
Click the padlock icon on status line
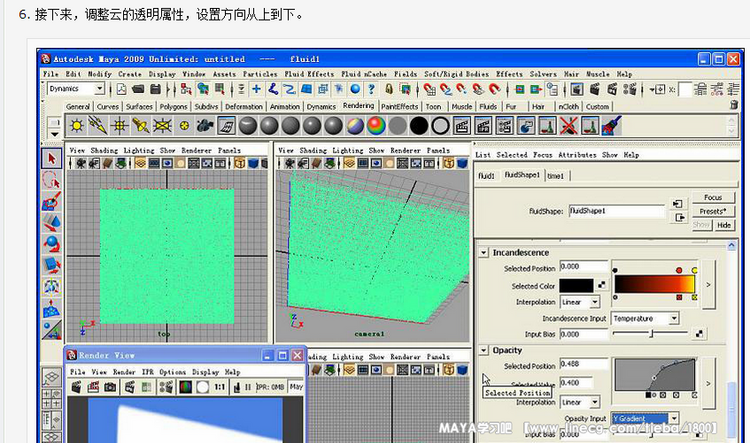[x=389, y=89]
